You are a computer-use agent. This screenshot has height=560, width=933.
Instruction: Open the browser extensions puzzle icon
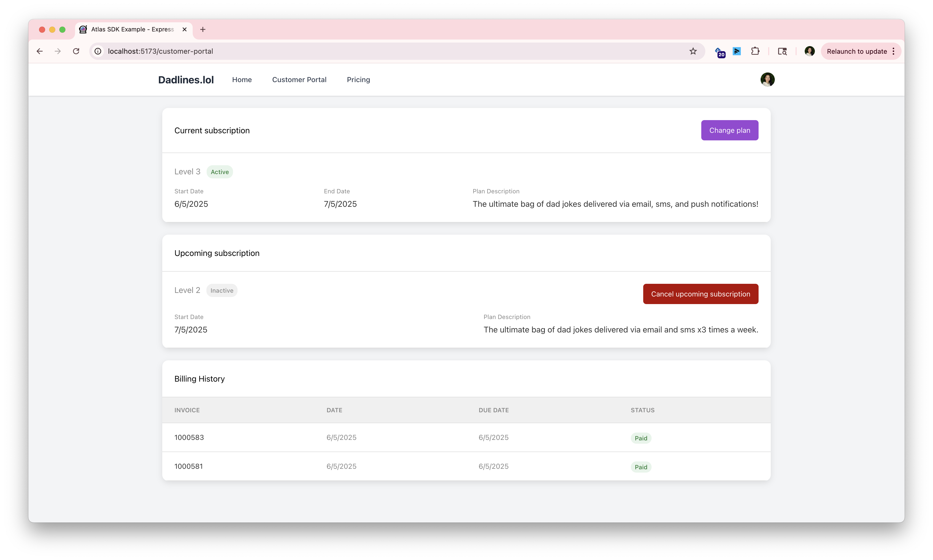click(756, 51)
